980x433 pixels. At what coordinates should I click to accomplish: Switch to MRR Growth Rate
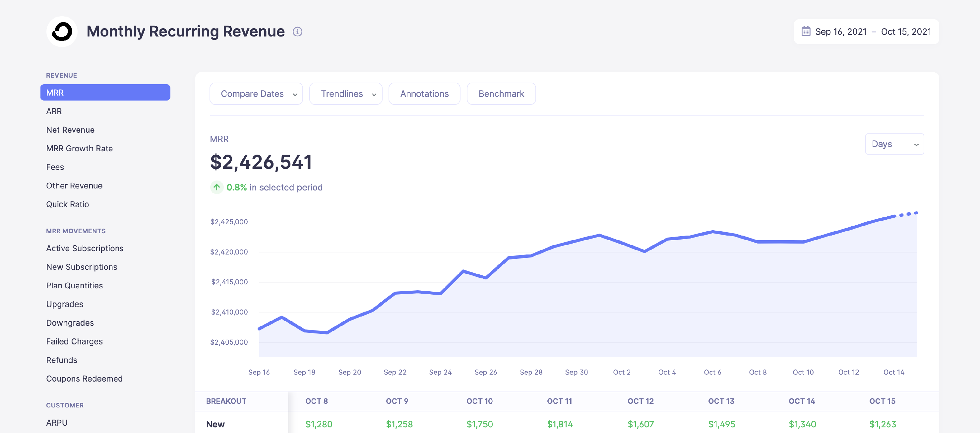tap(79, 148)
